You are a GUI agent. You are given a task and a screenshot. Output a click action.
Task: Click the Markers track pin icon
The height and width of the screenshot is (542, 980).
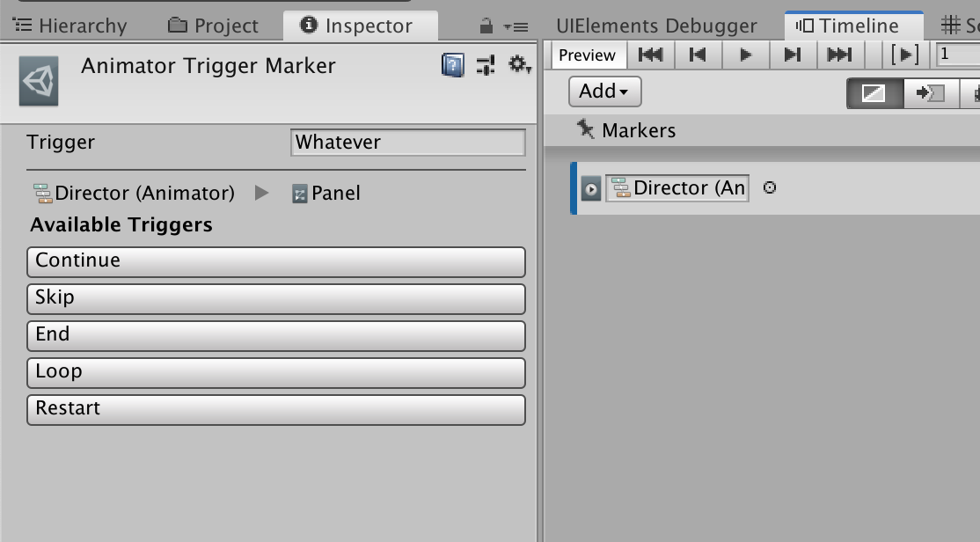(586, 129)
